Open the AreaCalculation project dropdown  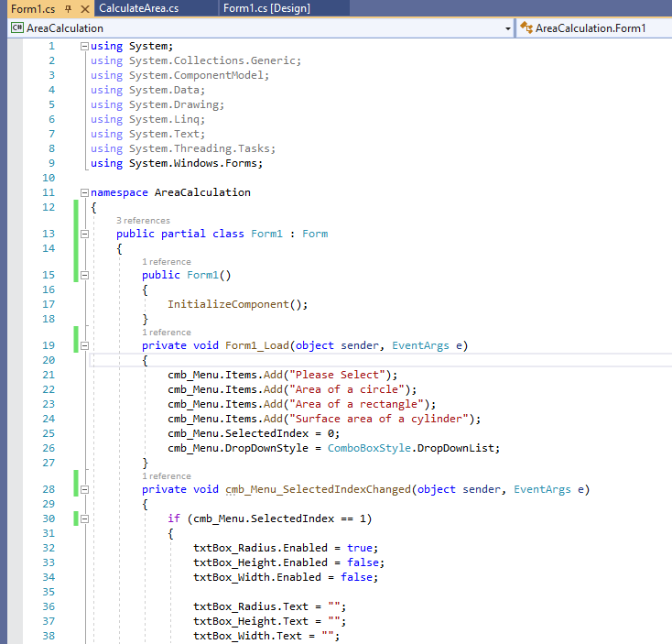coord(508,28)
